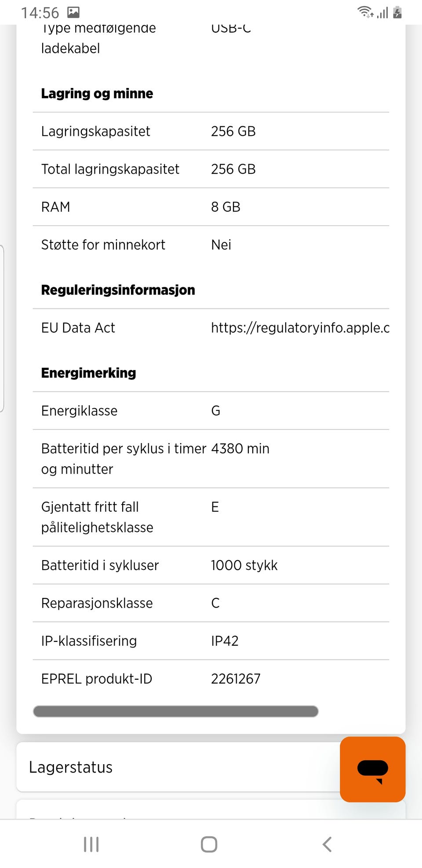Tap the Reparasjonsklasse C row
The height and width of the screenshot is (868, 422).
pos(211,603)
